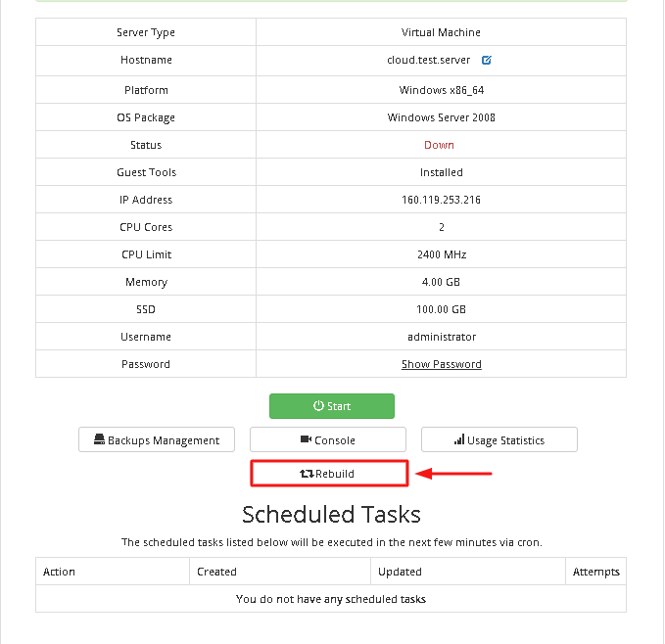Launch the server Console
This screenshot has width=665, height=644.
pos(328,439)
